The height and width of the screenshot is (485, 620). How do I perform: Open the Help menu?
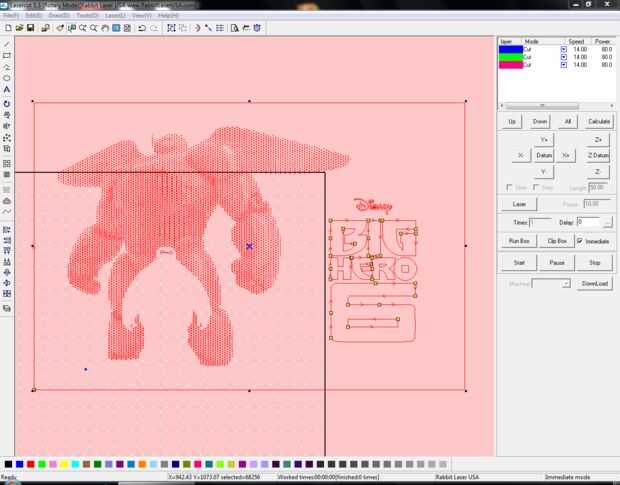168,15
